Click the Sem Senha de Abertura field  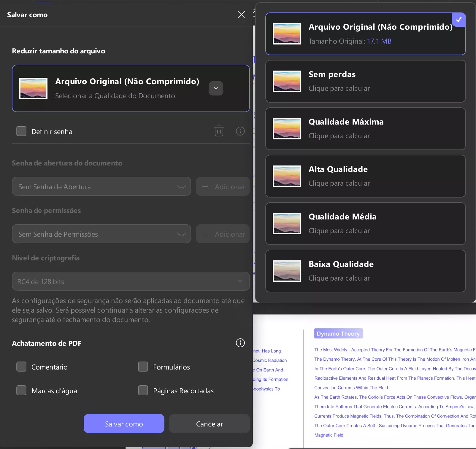(x=101, y=186)
